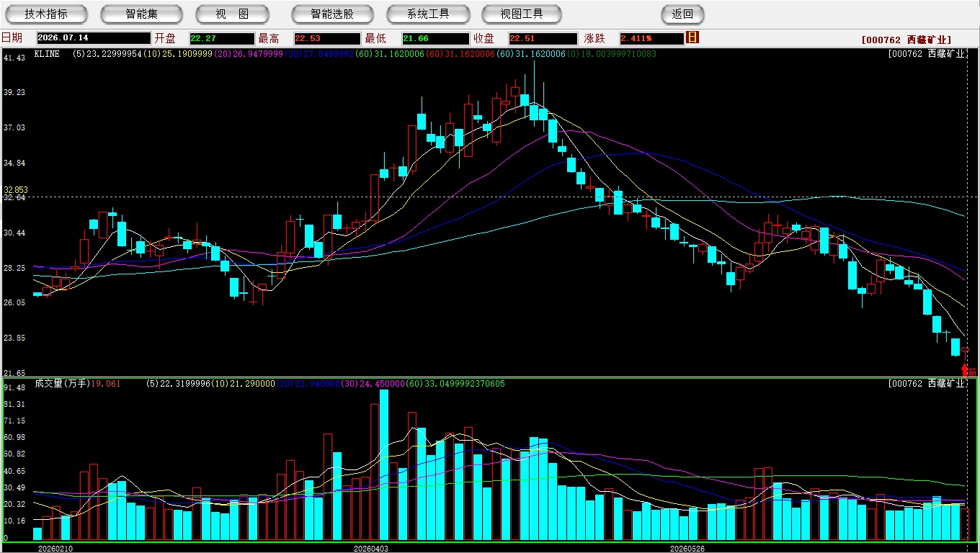Click the 41.43 top price axis label
This screenshot has height=553, width=980.
pos(14,58)
